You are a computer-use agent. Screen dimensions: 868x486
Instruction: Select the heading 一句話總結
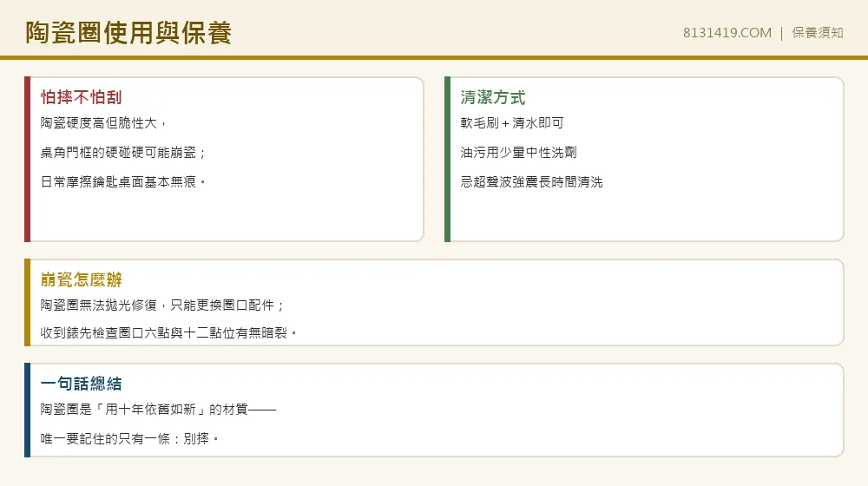pos(81,384)
